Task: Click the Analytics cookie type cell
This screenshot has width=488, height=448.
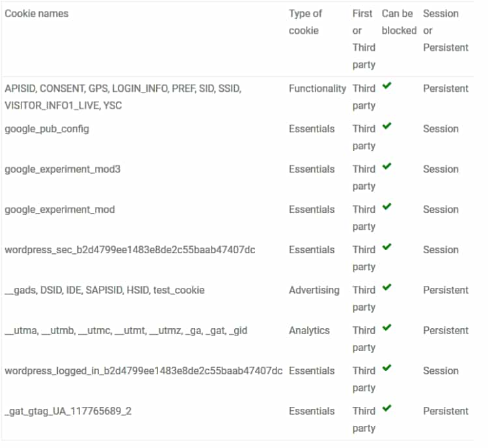Action: 309,331
